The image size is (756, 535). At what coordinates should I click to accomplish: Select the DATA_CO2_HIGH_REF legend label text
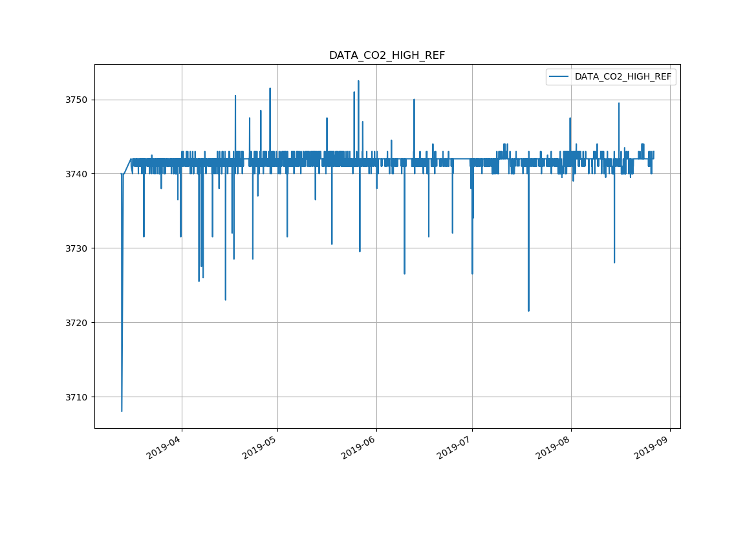click(x=623, y=77)
